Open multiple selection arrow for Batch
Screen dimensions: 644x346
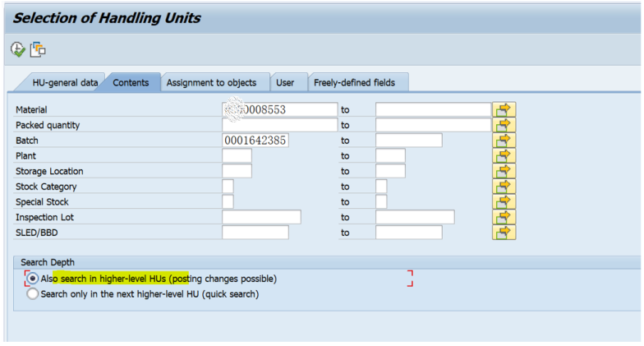click(504, 141)
